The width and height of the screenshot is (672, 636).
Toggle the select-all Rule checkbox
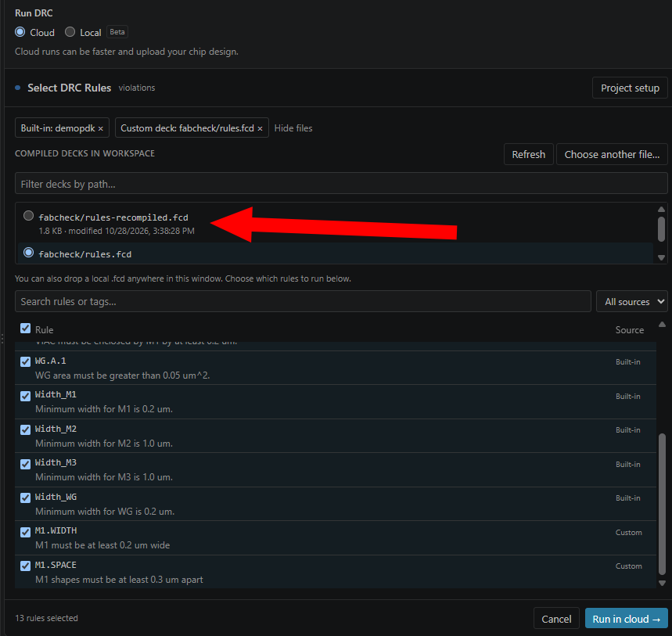(25, 329)
